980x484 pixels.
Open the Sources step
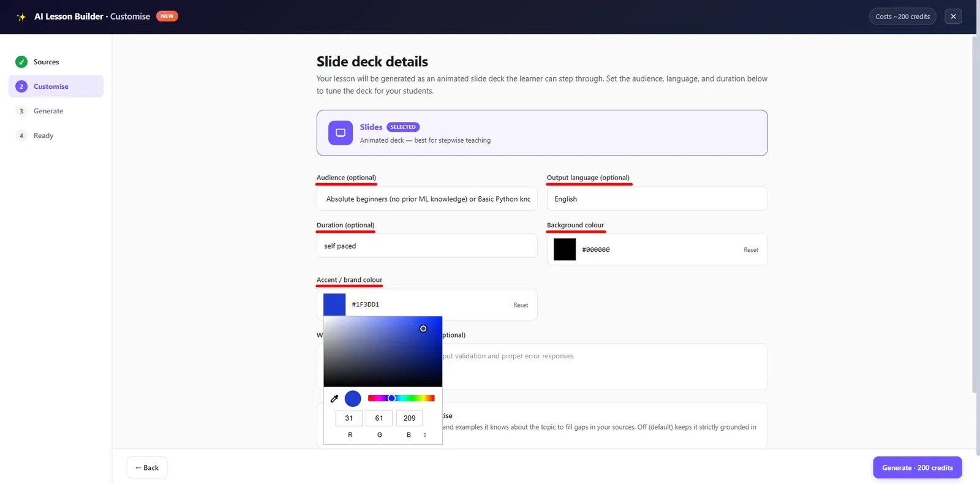tap(46, 62)
